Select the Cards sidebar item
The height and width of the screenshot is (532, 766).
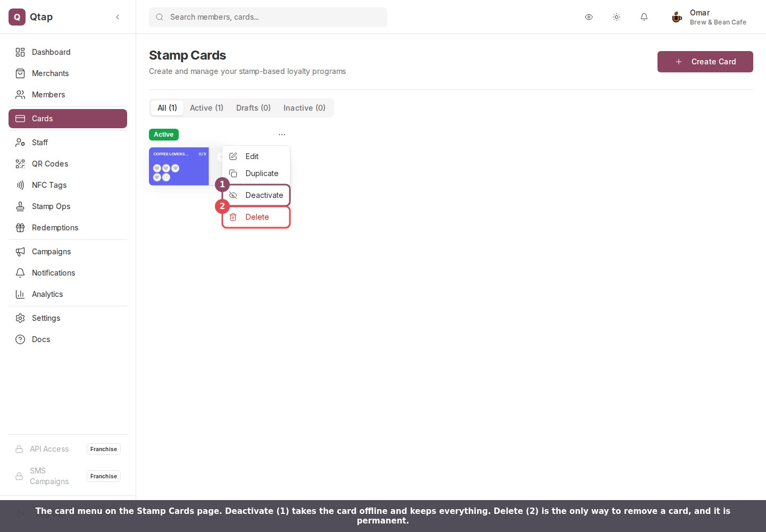(68, 119)
